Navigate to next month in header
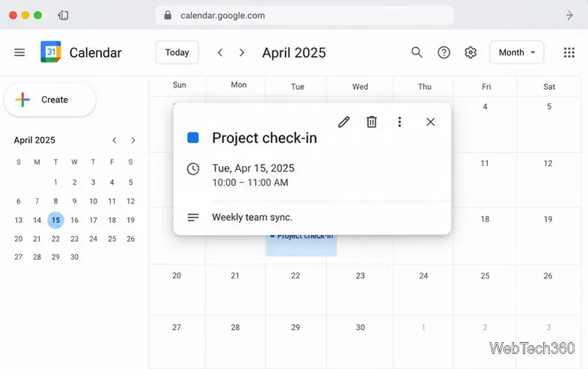Viewport: 588px width, 369px height. 242,53
